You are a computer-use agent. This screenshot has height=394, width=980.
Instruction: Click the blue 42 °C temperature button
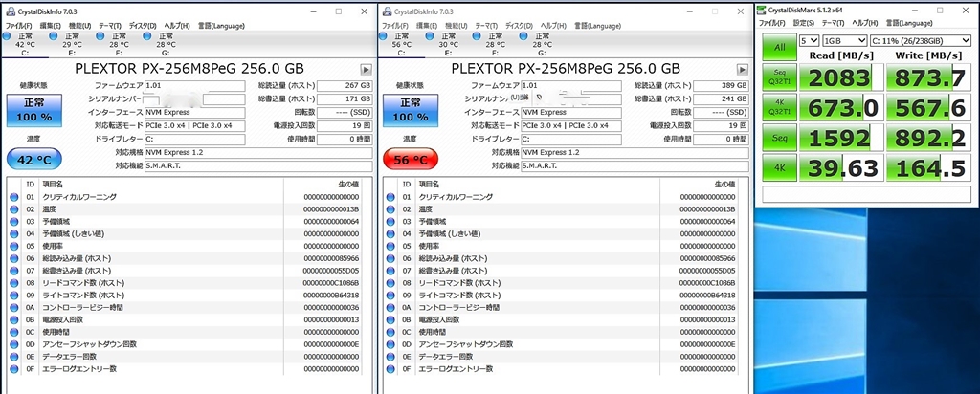click(34, 160)
